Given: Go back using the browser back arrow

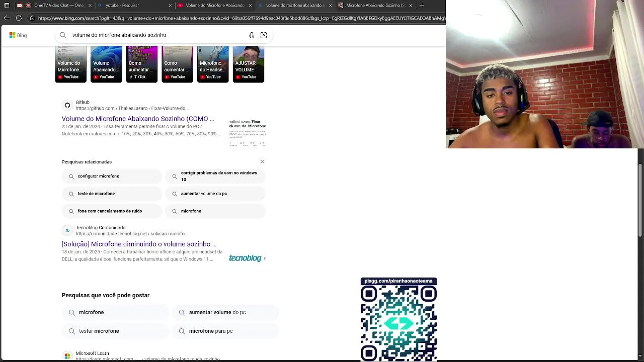Looking at the screenshot, I should [x=7, y=18].
